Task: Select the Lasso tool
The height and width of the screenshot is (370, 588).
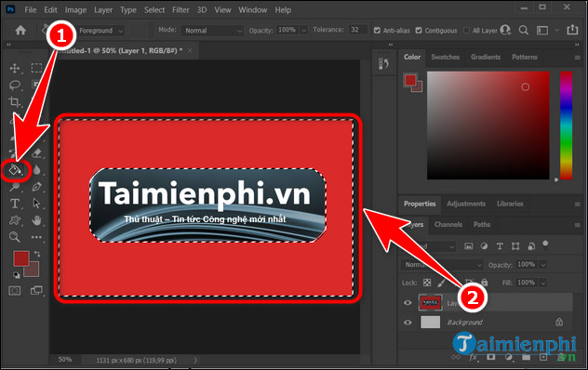Action: point(15,86)
